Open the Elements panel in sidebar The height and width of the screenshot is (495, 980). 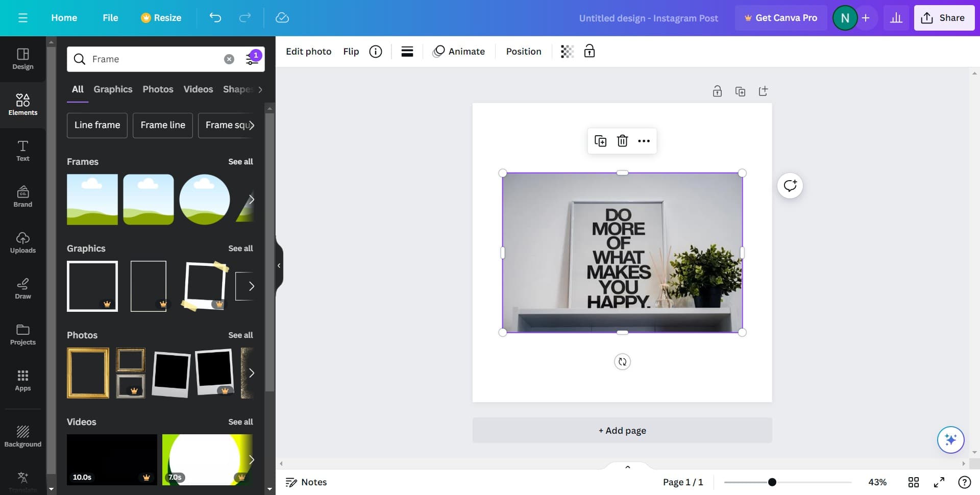pyautogui.click(x=23, y=105)
